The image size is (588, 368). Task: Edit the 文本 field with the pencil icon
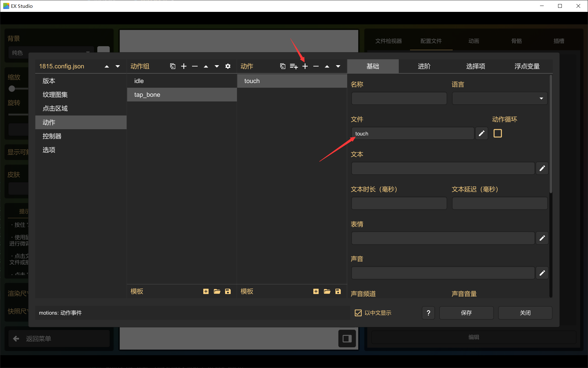coord(542,168)
